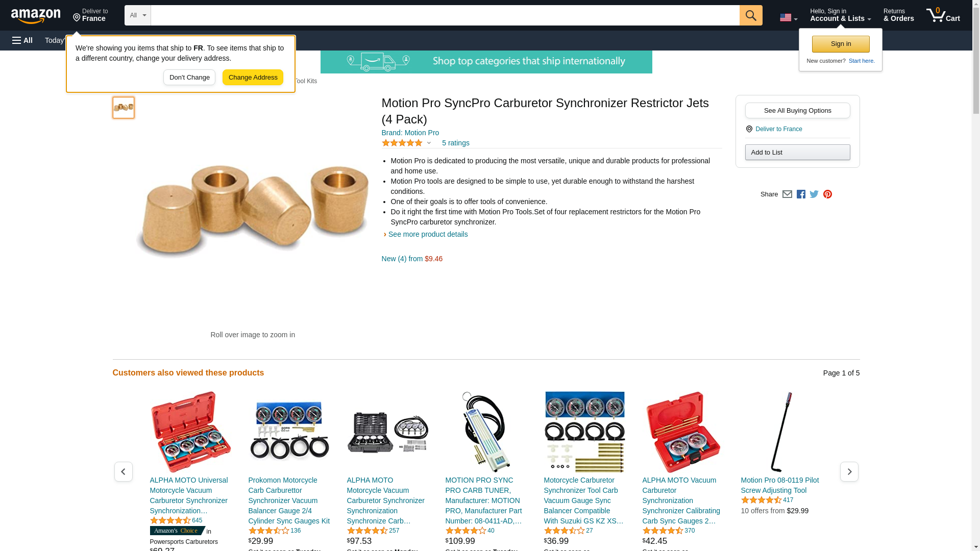Share product via email icon
The width and height of the screenshot is (980, 551).
[787, 194]
